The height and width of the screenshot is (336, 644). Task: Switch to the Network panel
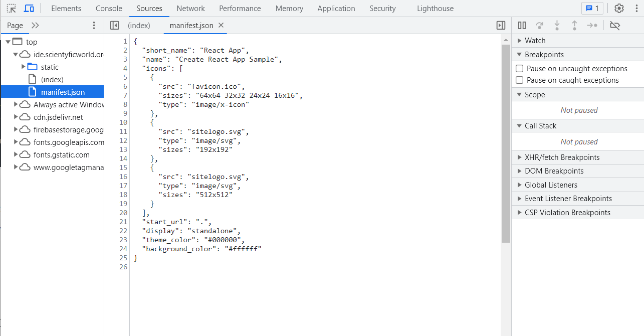tap(190, 8)
